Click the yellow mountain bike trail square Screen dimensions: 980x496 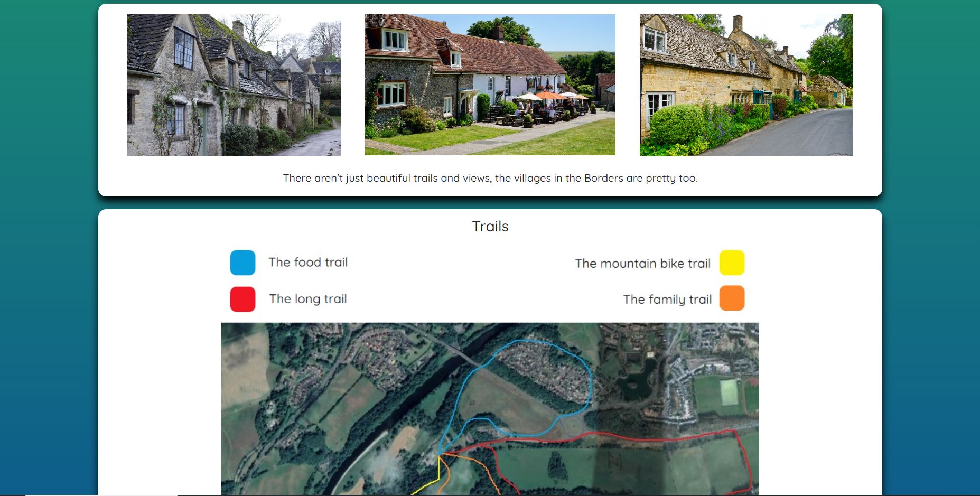(x=732, y=263)
